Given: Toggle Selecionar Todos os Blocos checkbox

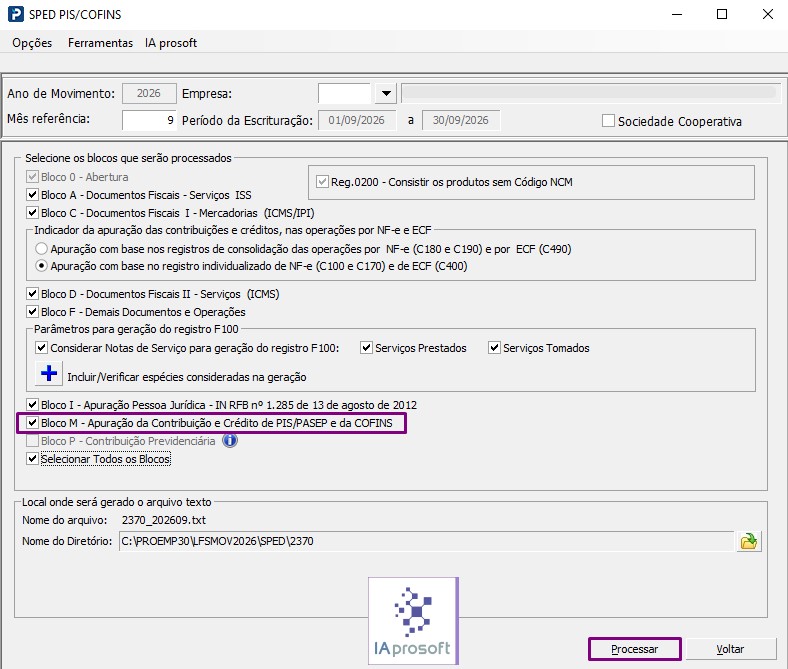Looking at the screenshot, I should pos(33,458).
